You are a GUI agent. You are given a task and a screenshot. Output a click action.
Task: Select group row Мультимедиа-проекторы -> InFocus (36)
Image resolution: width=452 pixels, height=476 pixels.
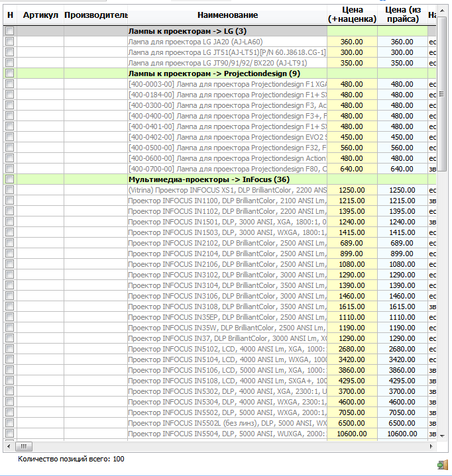coord(220,179)
